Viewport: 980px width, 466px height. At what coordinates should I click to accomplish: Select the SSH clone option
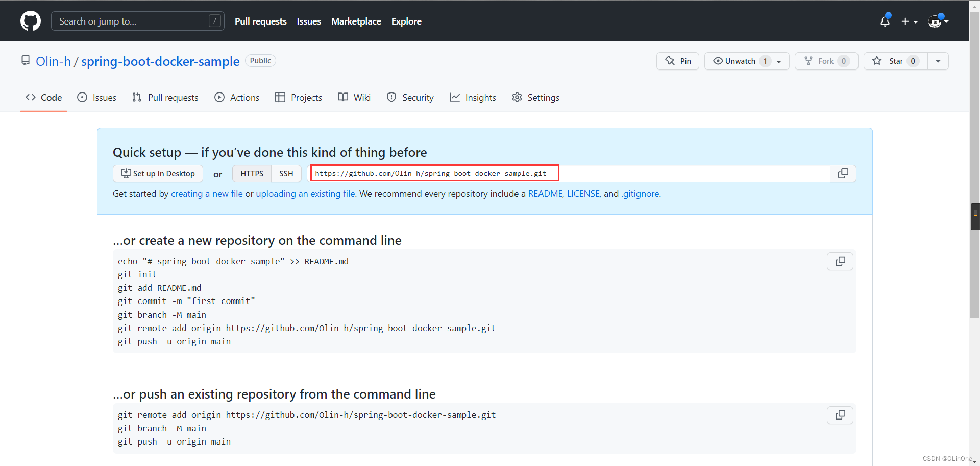click(x=286, y=174)
